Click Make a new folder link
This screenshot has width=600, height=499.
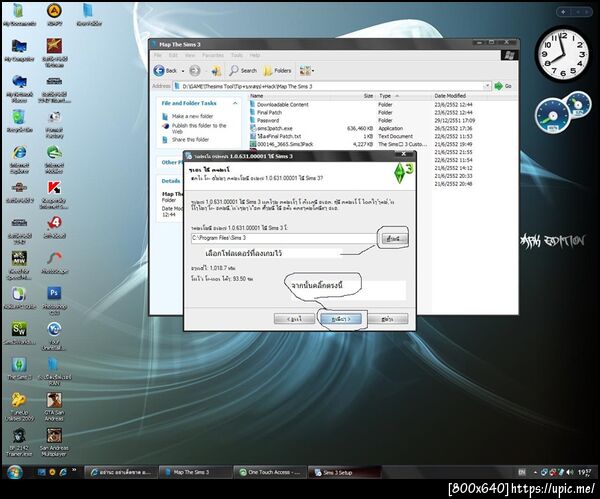(x=192, y=116)
